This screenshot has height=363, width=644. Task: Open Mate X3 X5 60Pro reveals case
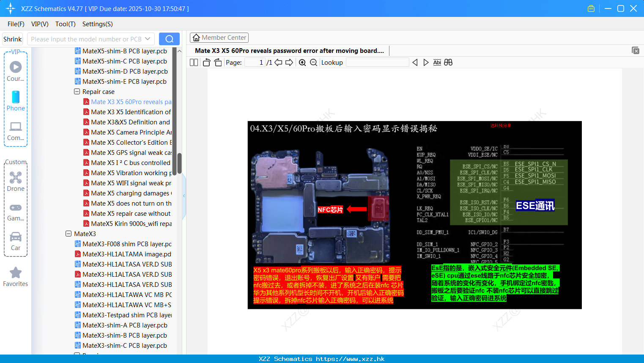coord(127,102)
